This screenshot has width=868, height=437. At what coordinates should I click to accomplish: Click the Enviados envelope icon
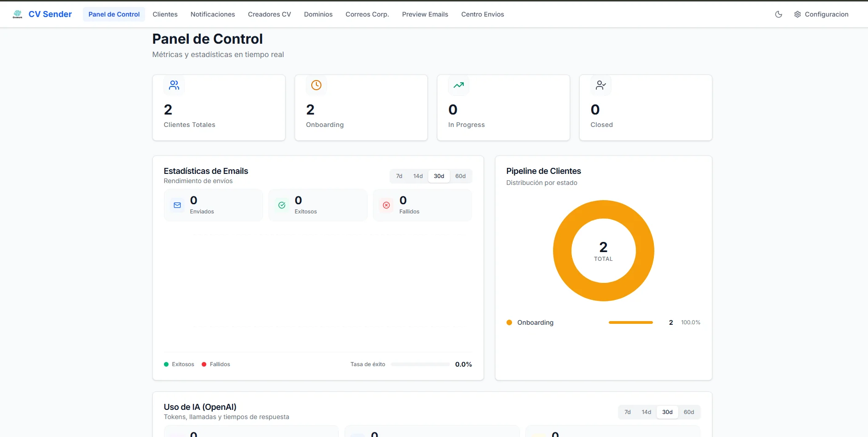click(177, 205)
